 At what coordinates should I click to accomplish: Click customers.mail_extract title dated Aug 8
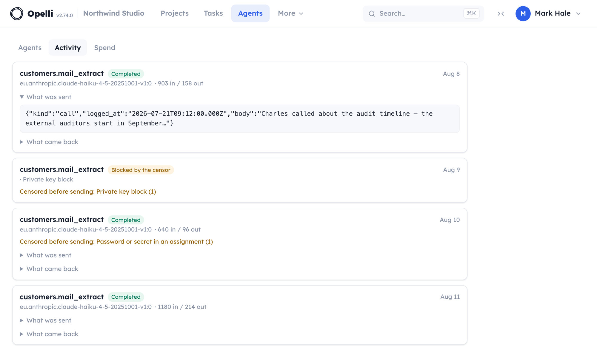point(61,73)
